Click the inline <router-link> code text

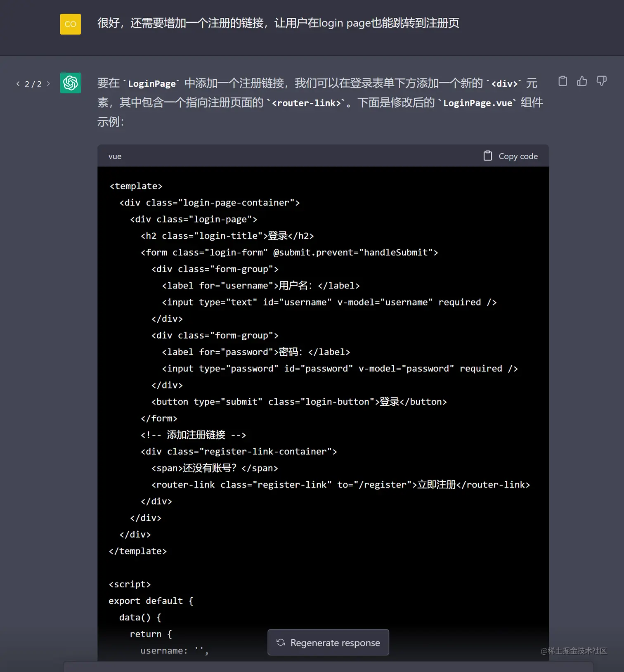click(306, 103)
